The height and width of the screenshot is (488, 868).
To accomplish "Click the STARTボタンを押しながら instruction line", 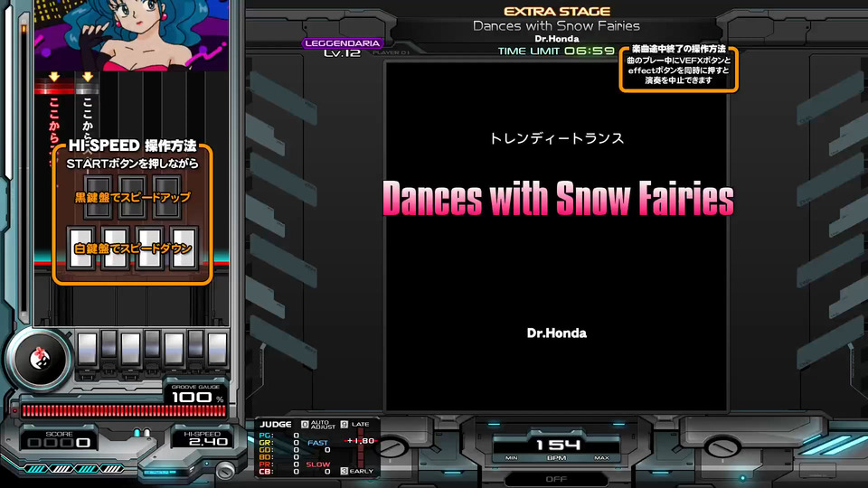I will tap(132, 164).
